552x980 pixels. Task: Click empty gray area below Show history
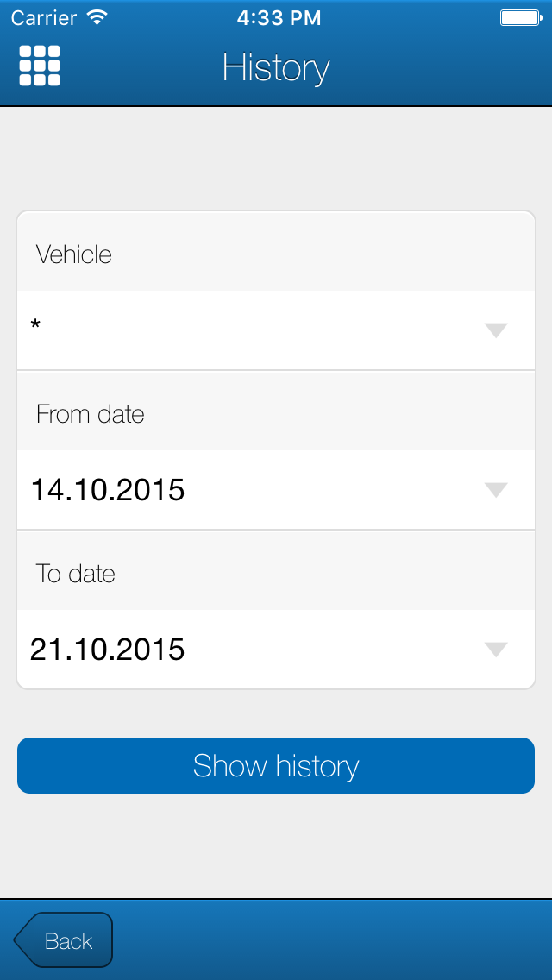point(276,845)
